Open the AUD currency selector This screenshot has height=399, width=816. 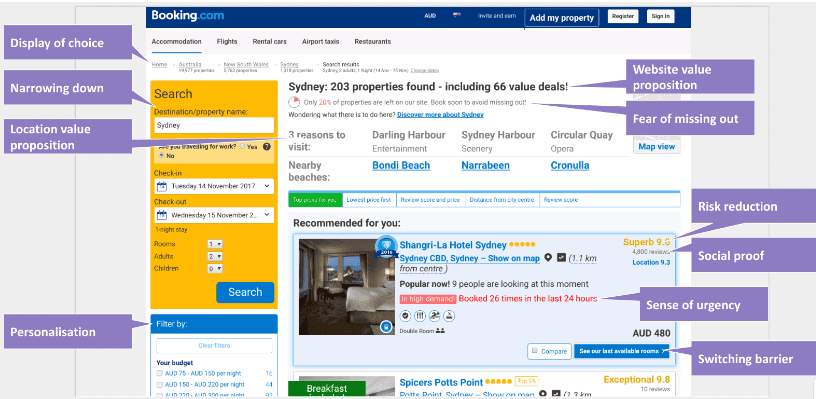coord(430,16)
